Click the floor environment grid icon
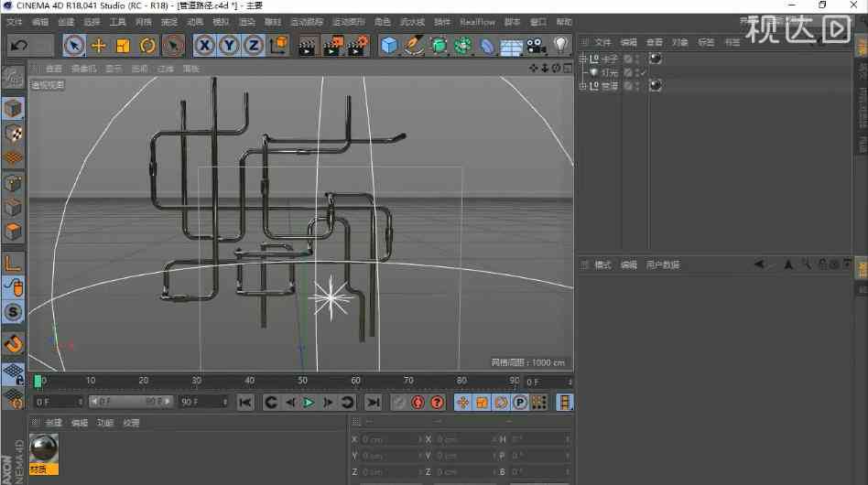The height and width of the screenshot is (485, 868). (512, 47)
